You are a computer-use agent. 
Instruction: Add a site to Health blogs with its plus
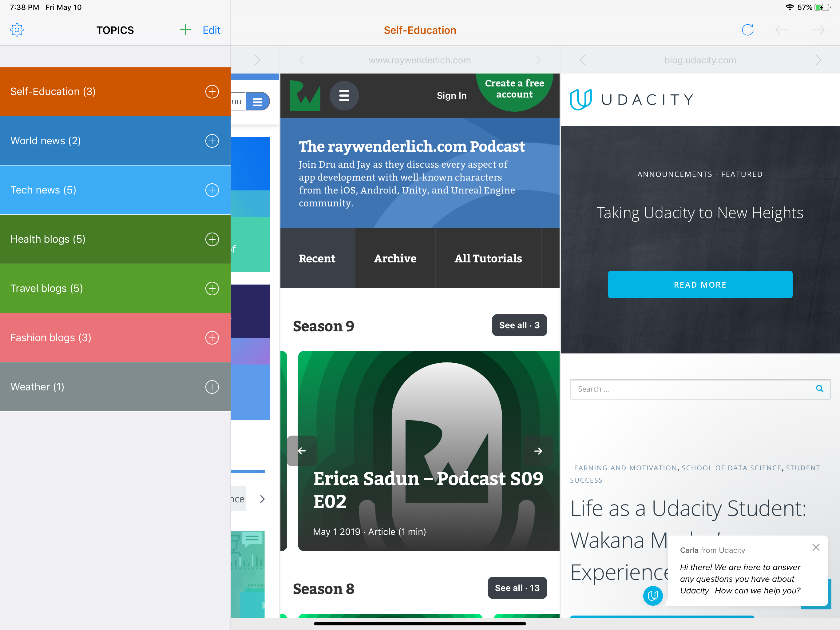click(212, 239)
